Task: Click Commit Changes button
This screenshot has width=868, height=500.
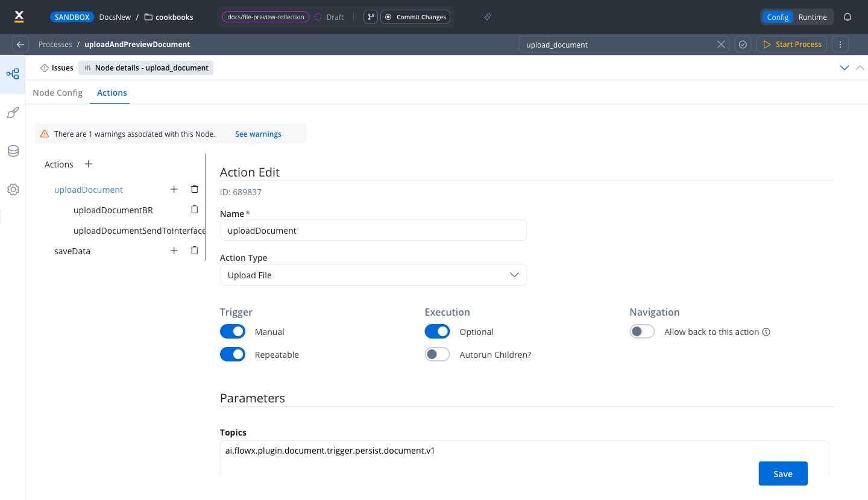Action: click(x=415, y=17)
